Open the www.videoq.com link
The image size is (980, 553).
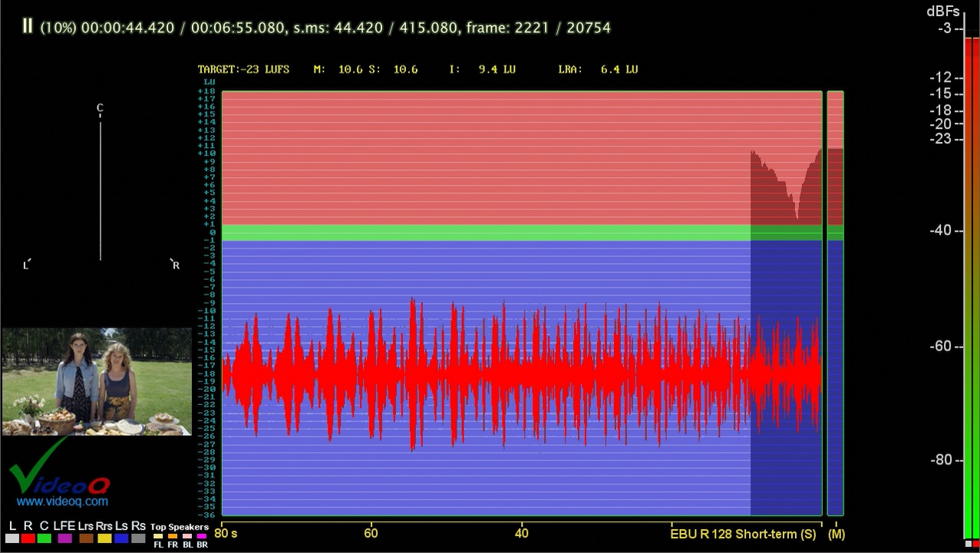click(62, 502)
